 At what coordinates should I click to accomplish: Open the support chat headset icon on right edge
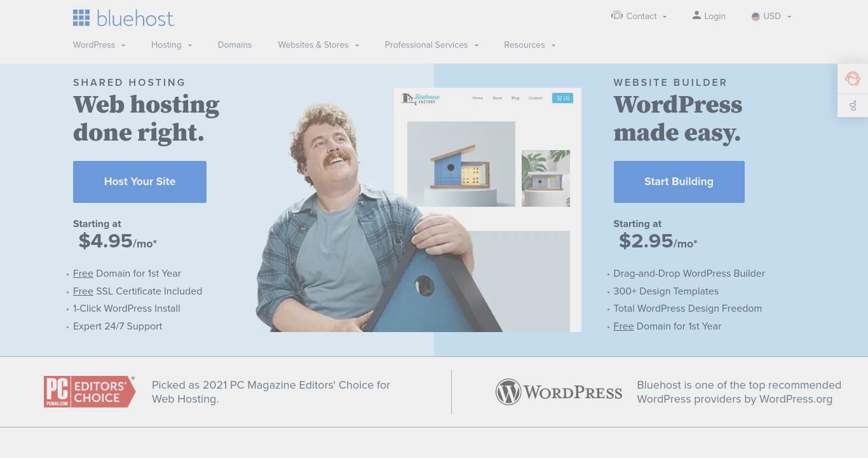(853, 79)
